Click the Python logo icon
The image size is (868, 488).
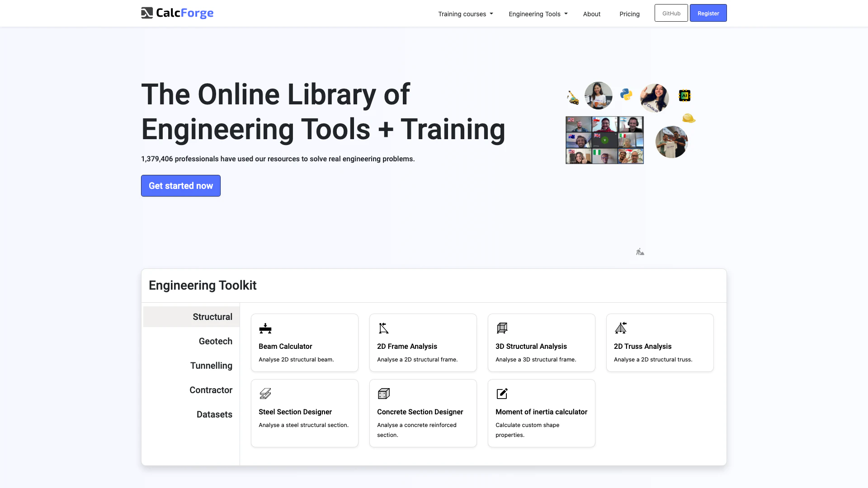(x=626, y=94)
